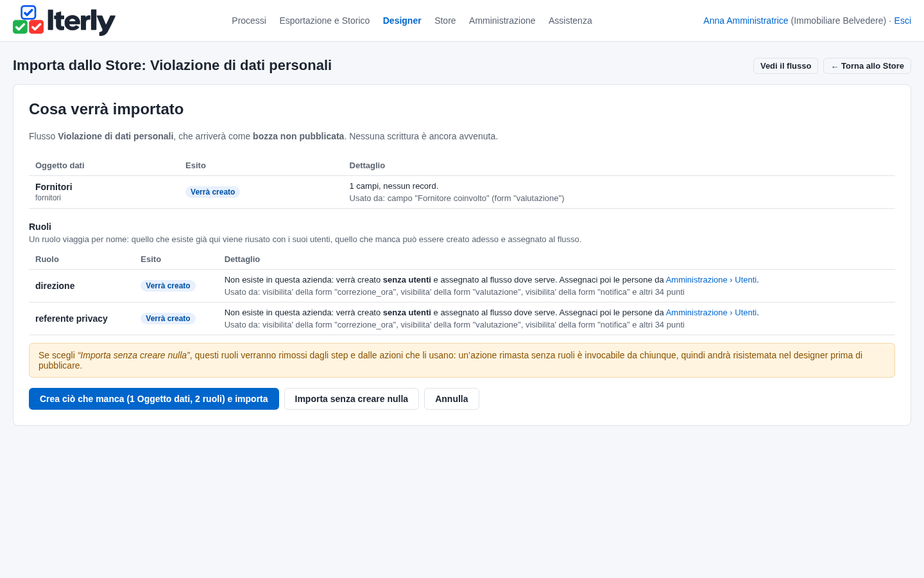924x578 pixels.
Task: Click Verrà creato badge for referente privacy
Action: coord(168,319)
